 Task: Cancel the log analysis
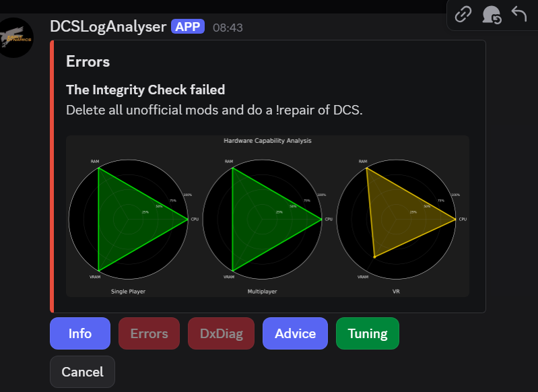[82, 372]
